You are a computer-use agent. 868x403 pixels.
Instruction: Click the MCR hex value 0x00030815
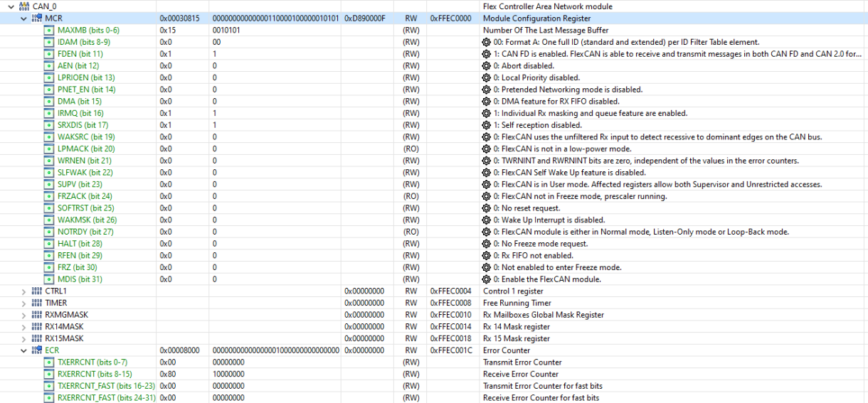click(x=179, y=18)
